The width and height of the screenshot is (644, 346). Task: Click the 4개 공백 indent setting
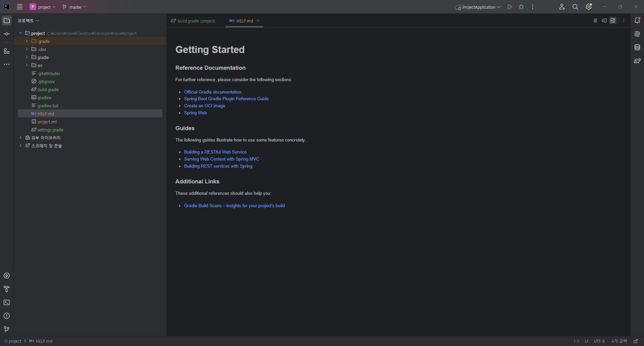point(619,341)
